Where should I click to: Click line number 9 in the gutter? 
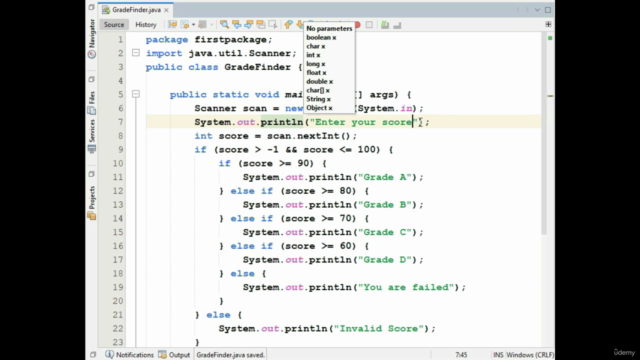120,149
